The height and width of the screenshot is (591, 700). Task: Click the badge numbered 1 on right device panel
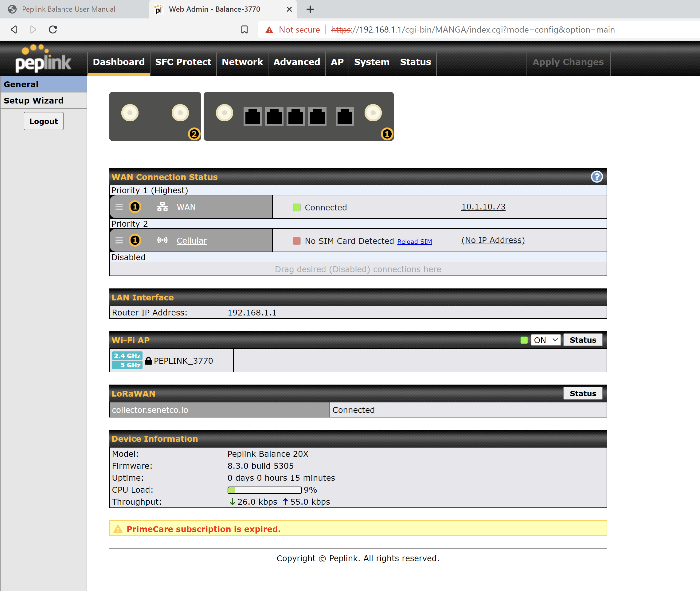(387, 134)
